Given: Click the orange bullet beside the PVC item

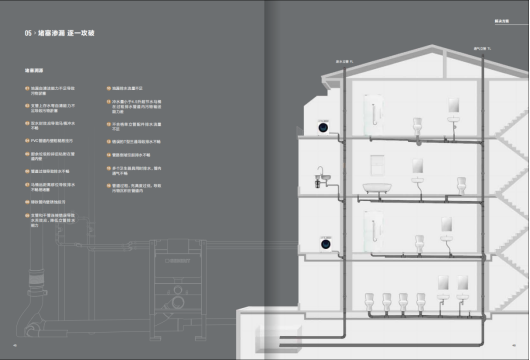Looking at the screenshot, I should tap(27, 141).
